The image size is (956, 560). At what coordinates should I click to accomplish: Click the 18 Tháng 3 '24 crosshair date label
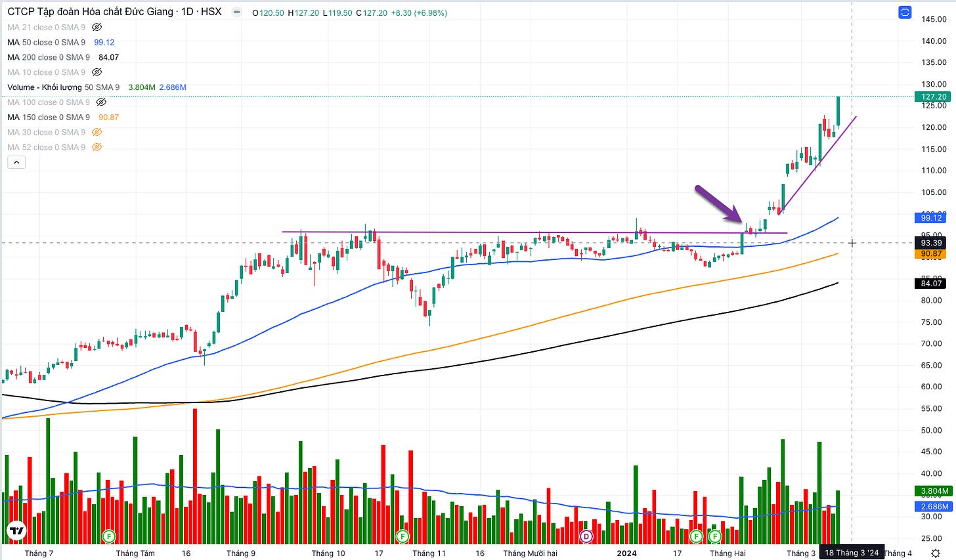tap(852, 553)
